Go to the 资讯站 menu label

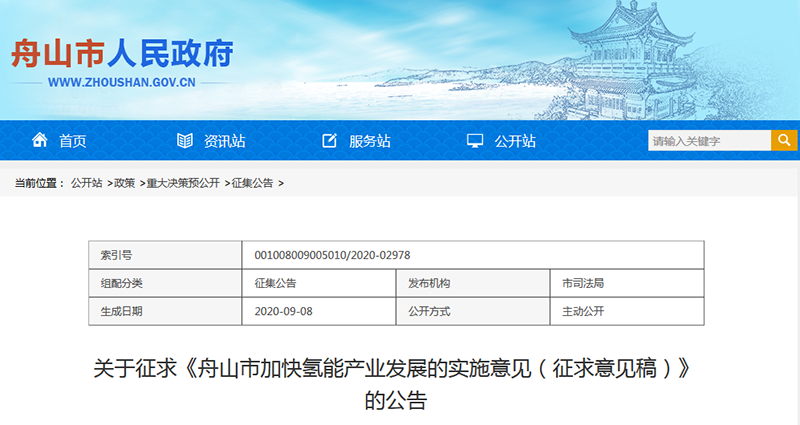point(224,141)
